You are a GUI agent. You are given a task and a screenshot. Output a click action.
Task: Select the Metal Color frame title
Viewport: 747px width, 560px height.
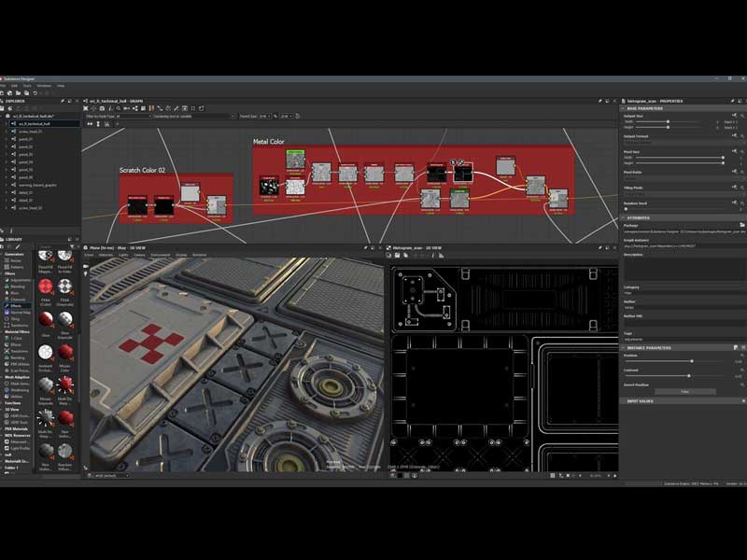[269, 142]
